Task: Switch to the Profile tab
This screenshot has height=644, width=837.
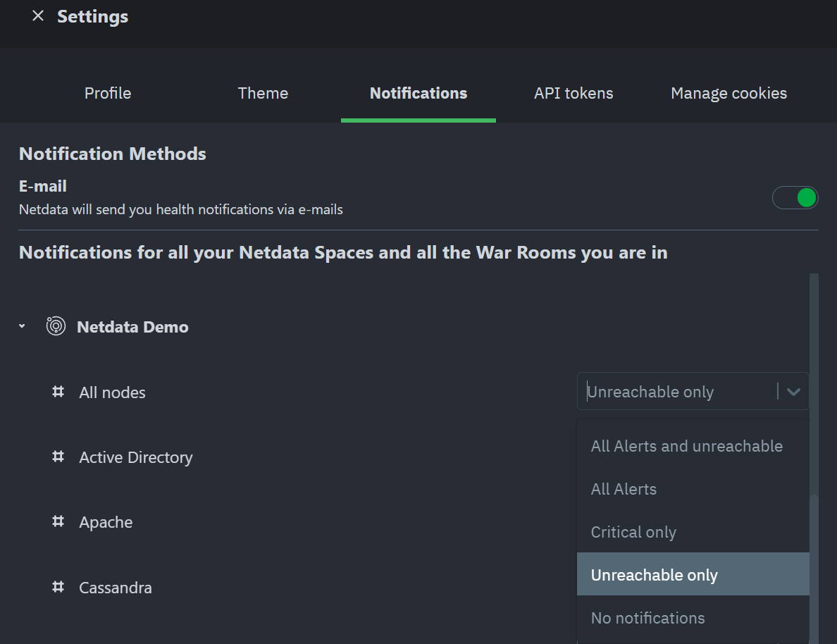Action: click(x=108, y=93)
